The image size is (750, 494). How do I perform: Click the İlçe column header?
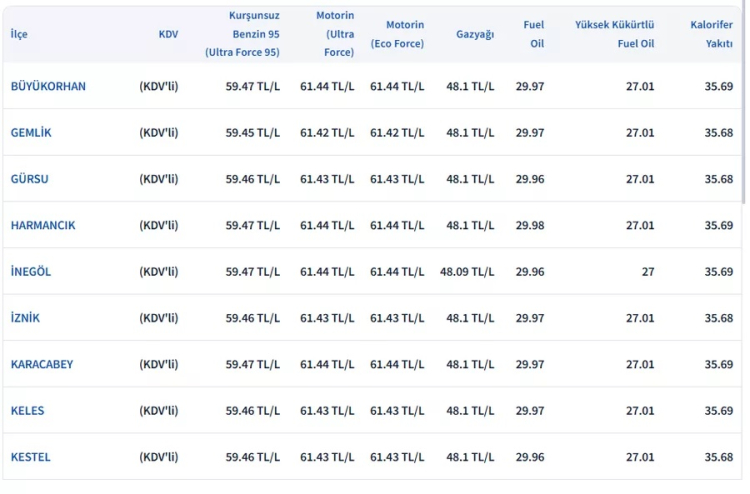click(19, 34)
